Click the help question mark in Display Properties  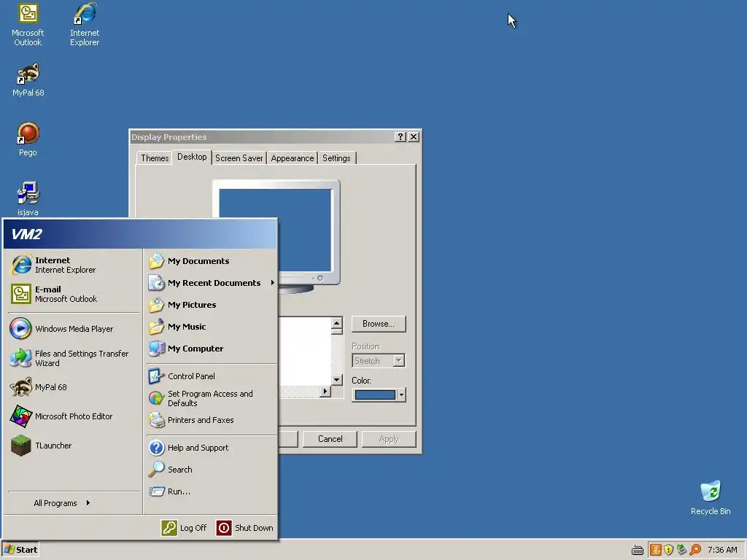[400, 136]
